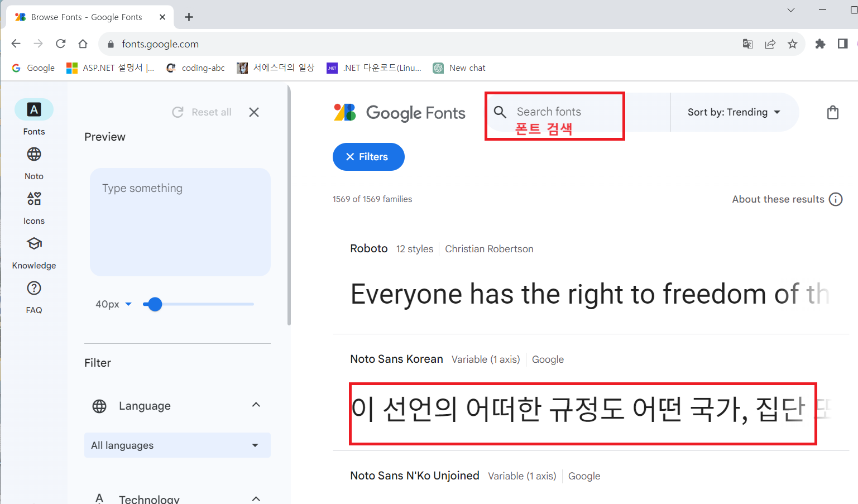Image resolution: width=858 pixels, height=504 pixels.
Task: Click the search magnifier icon
Action: [500, 112]
